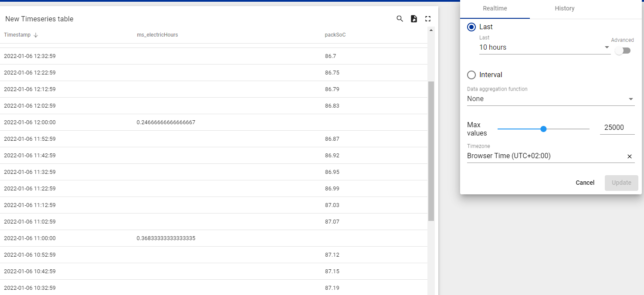Enable the Advanced time window toggle
644x295 pixels.
click(x=623, y=51)
